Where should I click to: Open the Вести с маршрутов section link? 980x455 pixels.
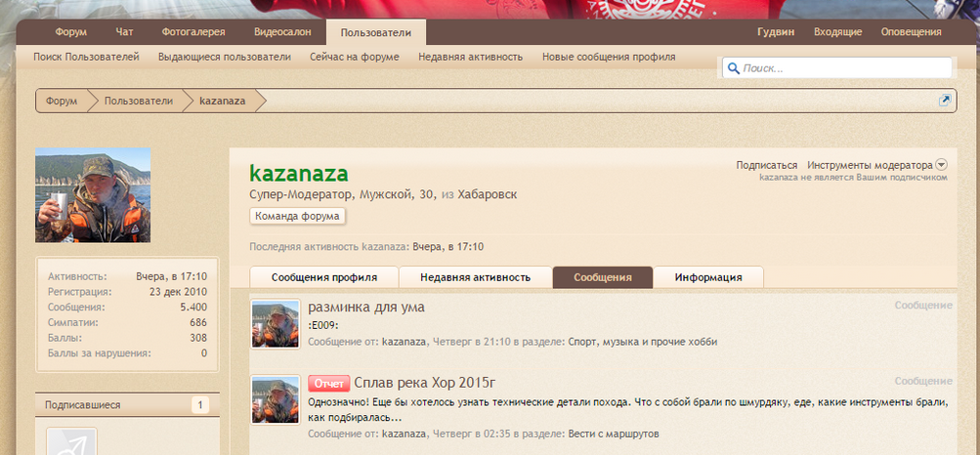[x=614, y=434]
